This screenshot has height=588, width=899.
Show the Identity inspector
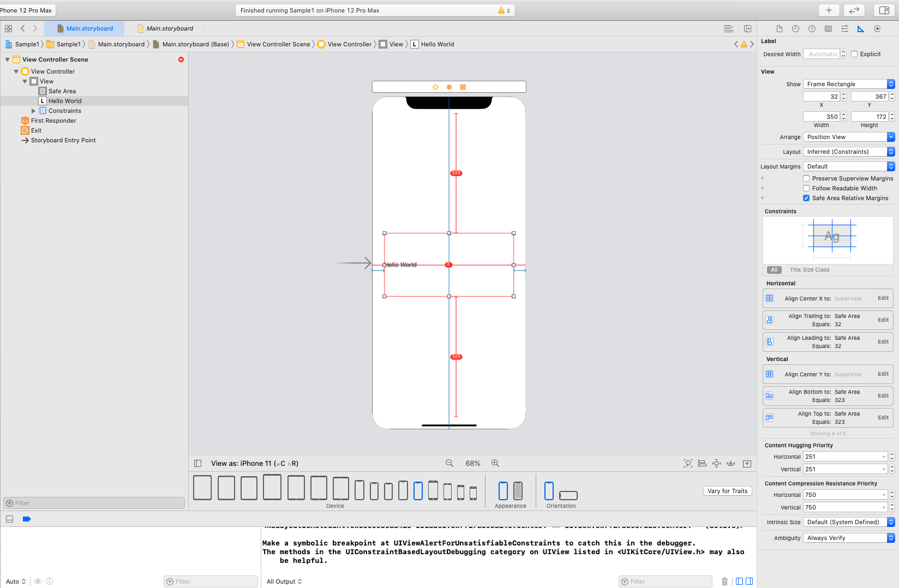click(x=828, y=28)
